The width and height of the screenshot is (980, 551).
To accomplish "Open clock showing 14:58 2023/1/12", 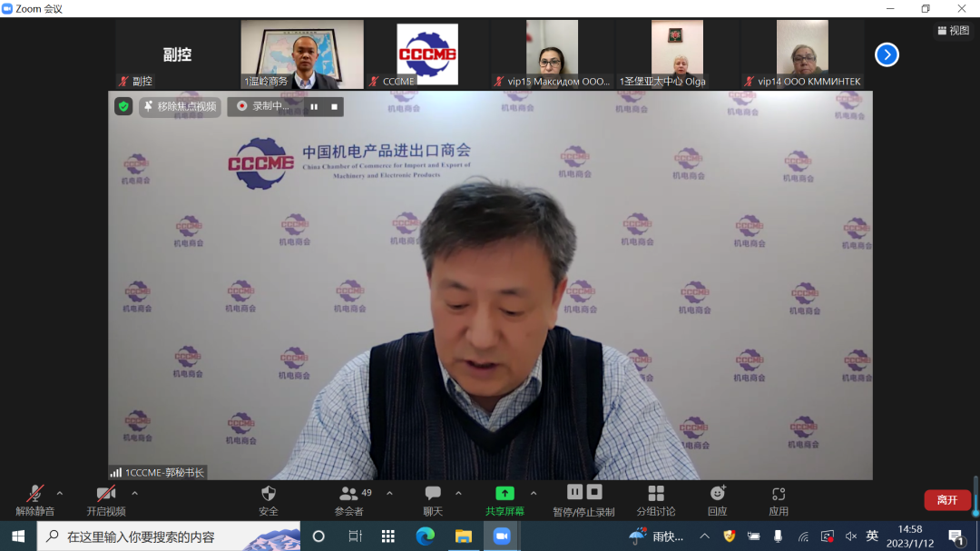I will click(x=910, y=536).
